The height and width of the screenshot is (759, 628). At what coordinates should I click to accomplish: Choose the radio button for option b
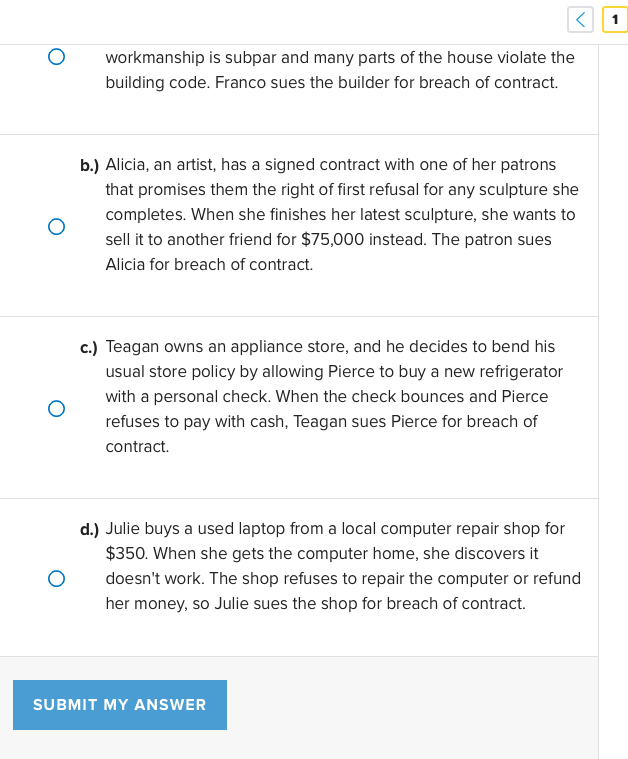57,227
